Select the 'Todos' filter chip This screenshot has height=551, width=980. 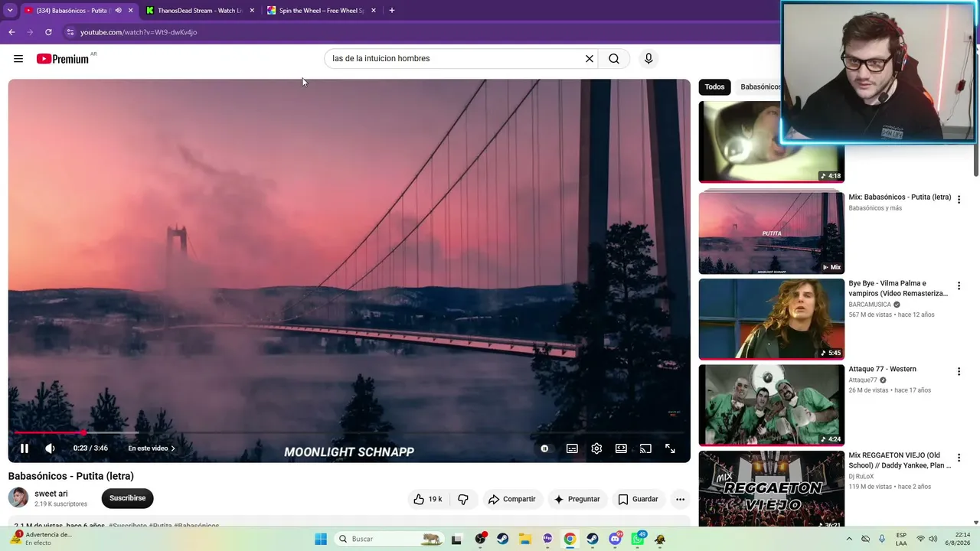714,87
